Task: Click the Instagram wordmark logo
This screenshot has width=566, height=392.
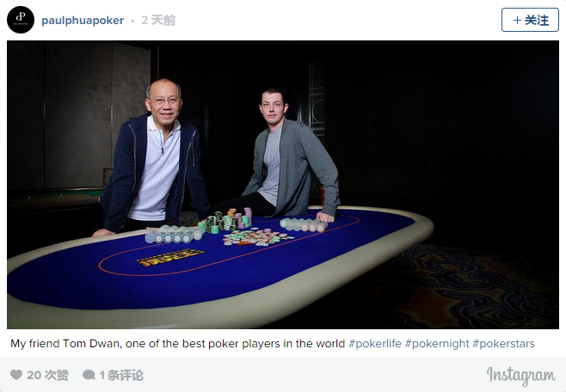Action: click(x=521, y=376)
